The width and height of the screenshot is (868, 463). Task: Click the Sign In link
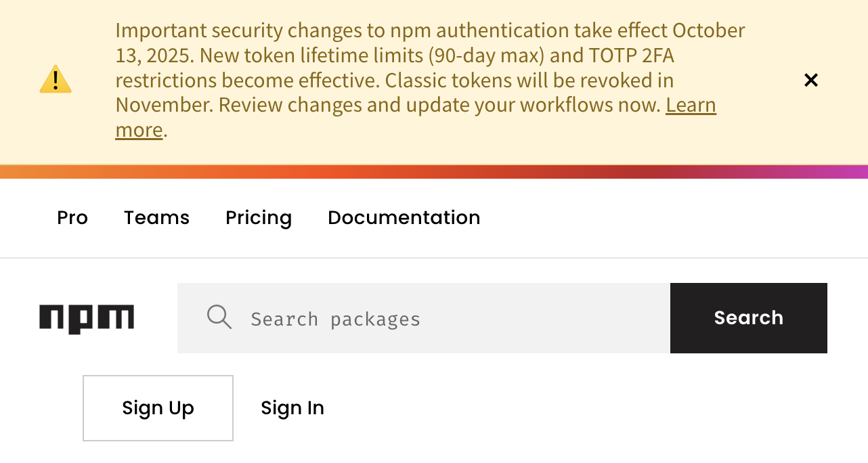(x=292, y=407)
